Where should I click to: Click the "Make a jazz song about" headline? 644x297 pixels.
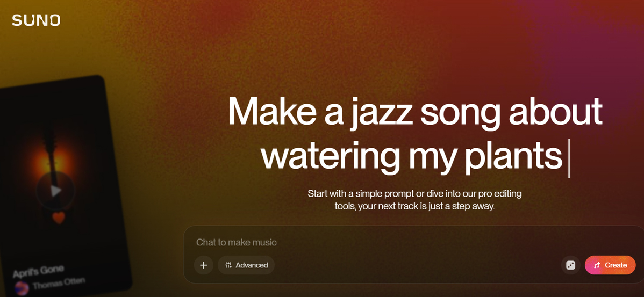(415, 112)
